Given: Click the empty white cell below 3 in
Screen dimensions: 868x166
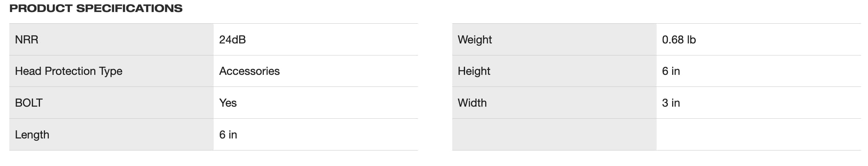Looking at the screenshot, I should (758, 135).
